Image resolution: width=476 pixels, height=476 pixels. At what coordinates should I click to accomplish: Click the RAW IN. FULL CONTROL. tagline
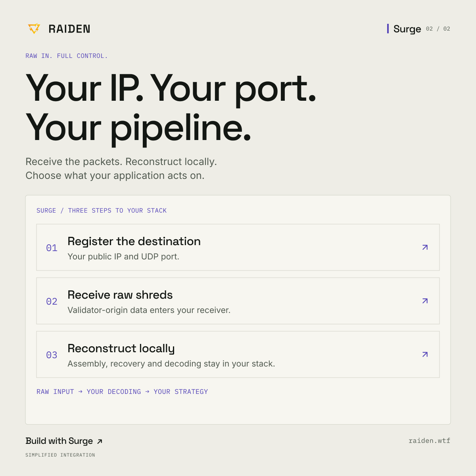point(67,56)
